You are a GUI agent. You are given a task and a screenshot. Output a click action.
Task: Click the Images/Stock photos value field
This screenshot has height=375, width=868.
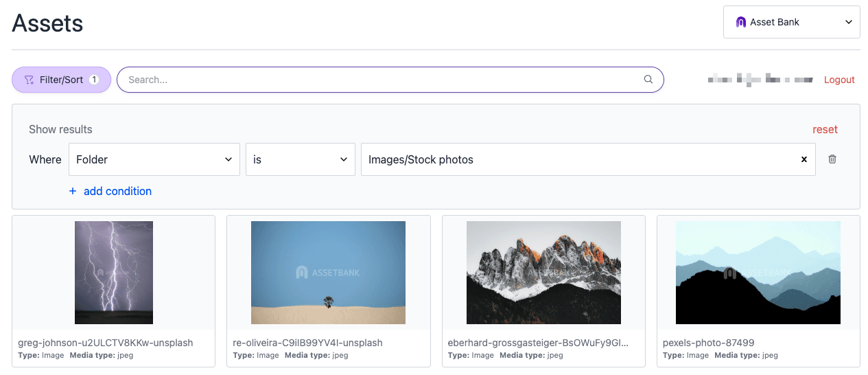point(588,159)
